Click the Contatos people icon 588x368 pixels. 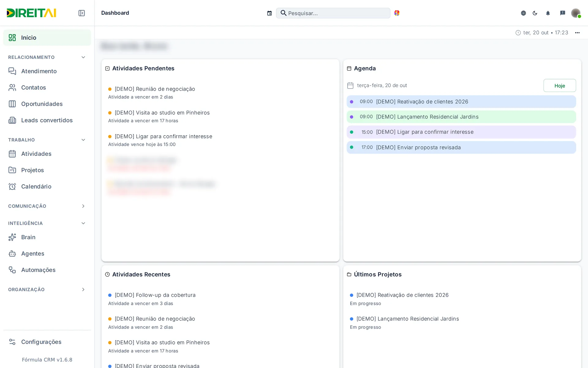tap(12, 87)
